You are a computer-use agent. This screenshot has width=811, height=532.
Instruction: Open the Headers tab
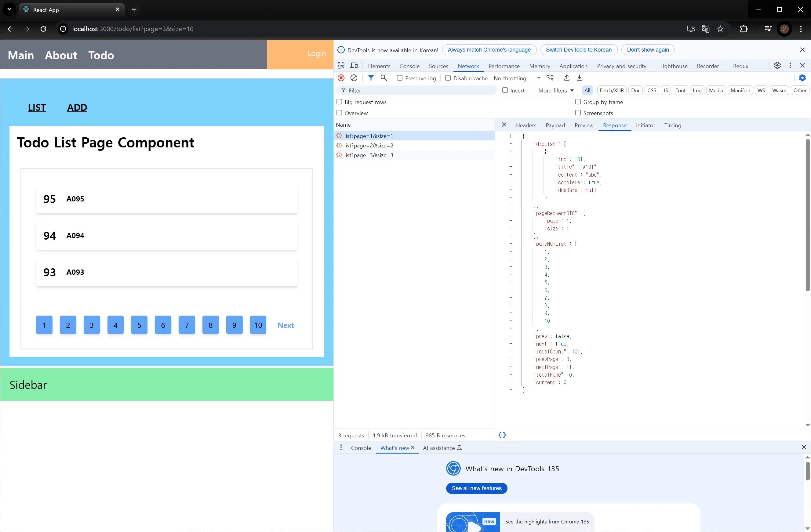(526, 125)
